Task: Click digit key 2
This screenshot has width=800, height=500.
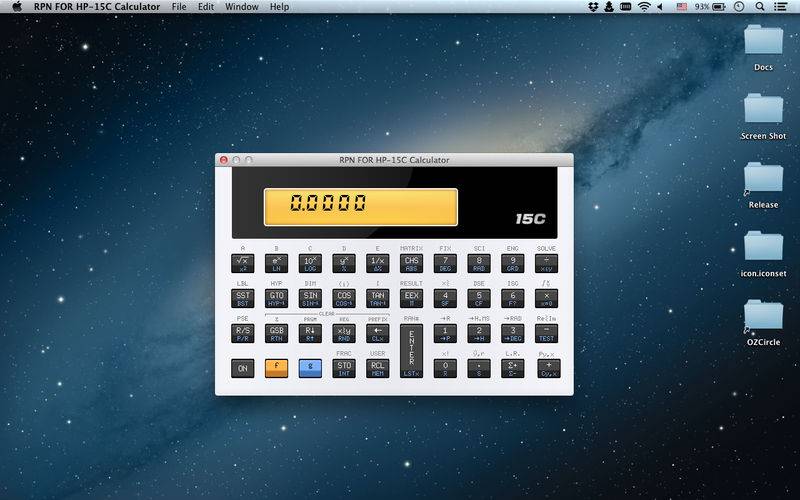Action: click(479, 333)
